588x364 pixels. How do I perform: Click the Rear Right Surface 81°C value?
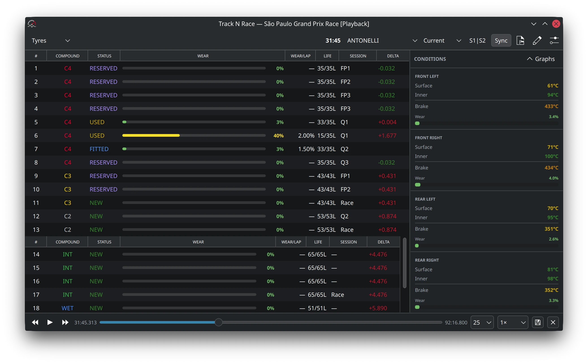point(552,269)
